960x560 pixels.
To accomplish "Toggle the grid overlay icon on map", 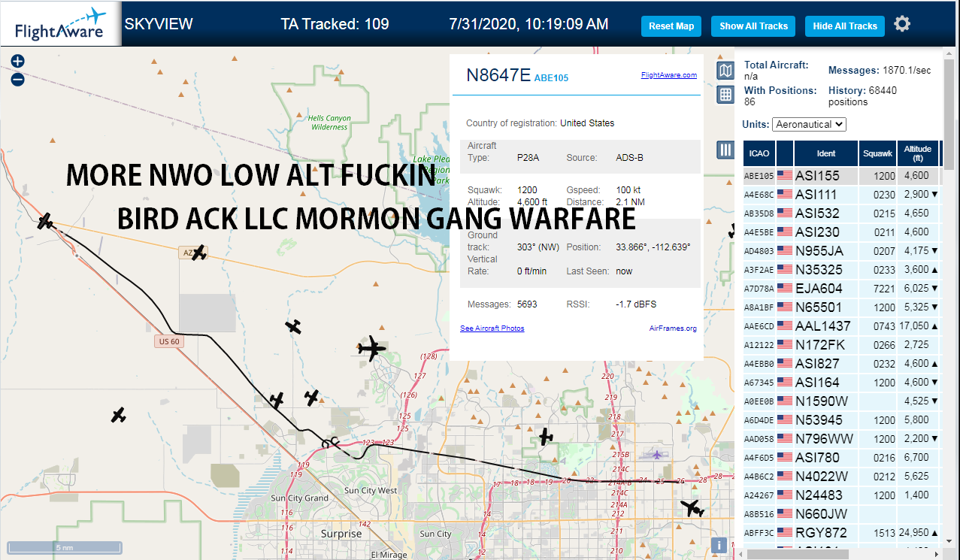I will coord(725,95).
